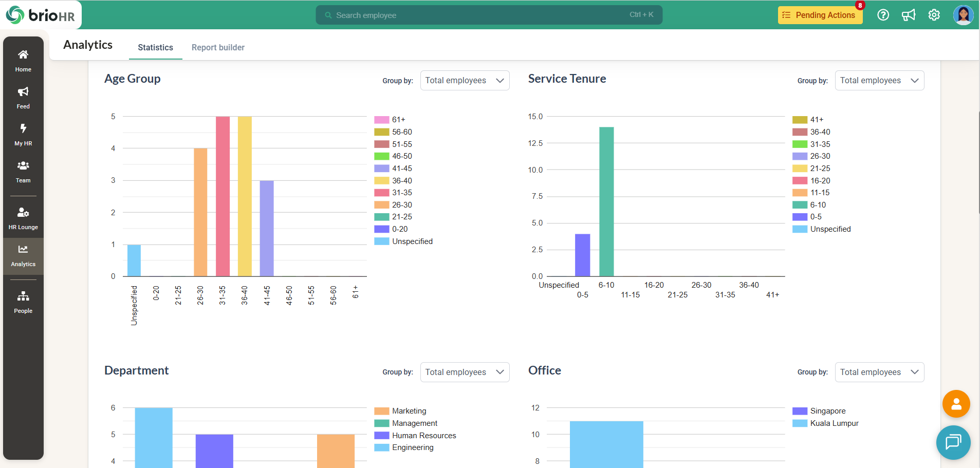980x468 pixels.
Task: Open the announcements megaphone icon in header
Action: coord(909,15)
